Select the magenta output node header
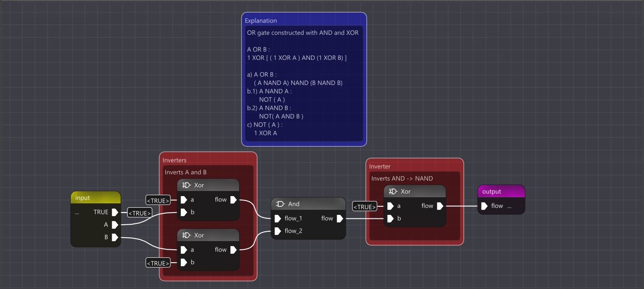 [501, 191]
